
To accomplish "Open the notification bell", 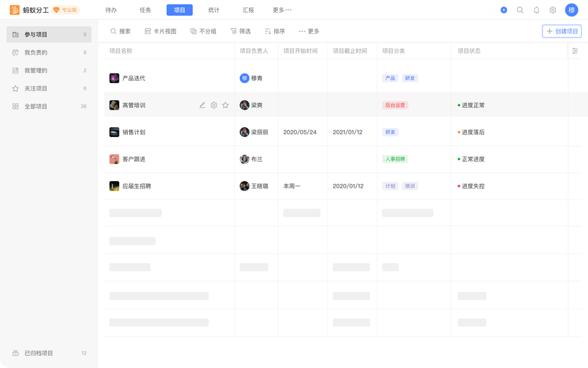I will (536, 10).
